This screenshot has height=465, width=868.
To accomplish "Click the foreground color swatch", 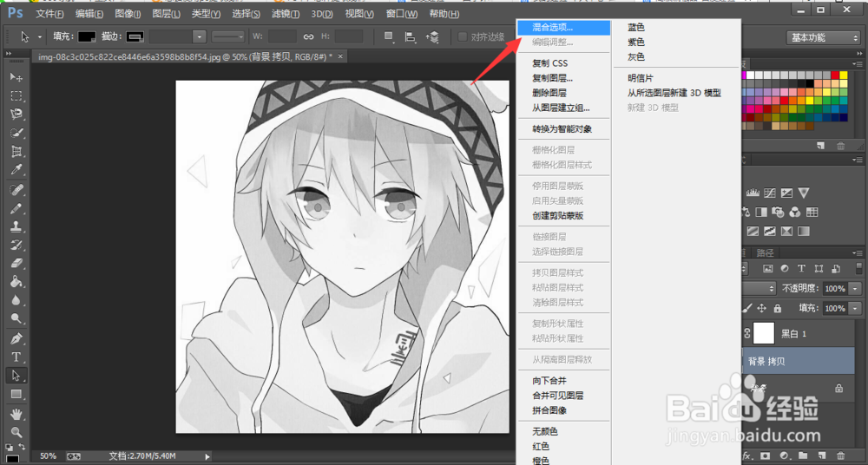I will (x=12, y=458).
